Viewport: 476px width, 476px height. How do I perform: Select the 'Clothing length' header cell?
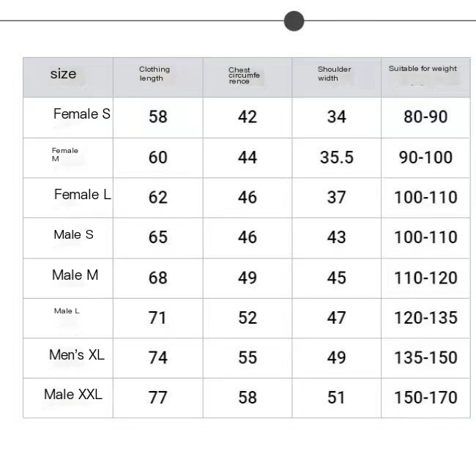point(155,74)
